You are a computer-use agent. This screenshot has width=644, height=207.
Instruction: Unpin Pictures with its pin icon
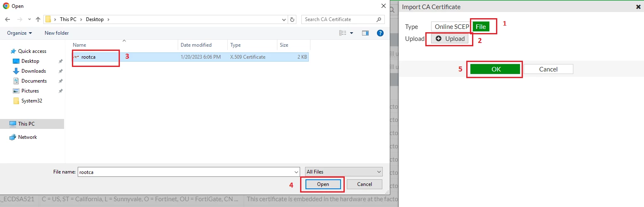point(61,91)
